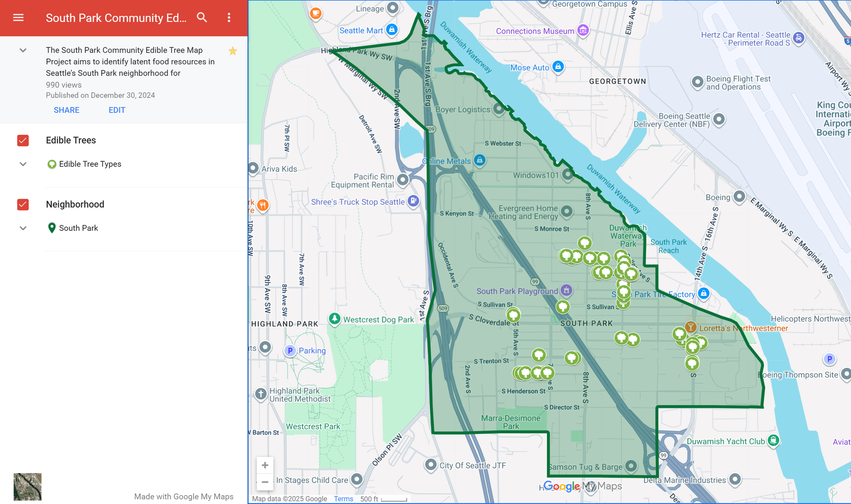This screenshot has height=504, width=851.
Task: Select the South Park tree item
Action: click(x=78, y=228)
